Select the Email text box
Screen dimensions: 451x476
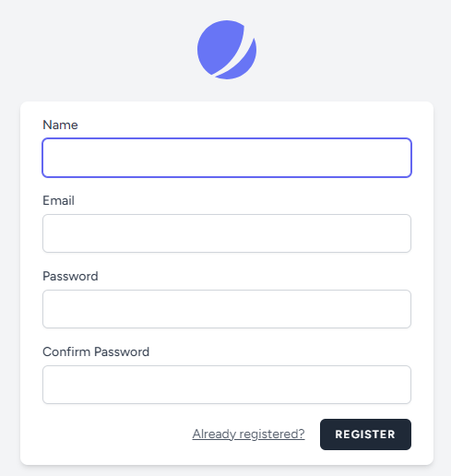pos(227,233)
